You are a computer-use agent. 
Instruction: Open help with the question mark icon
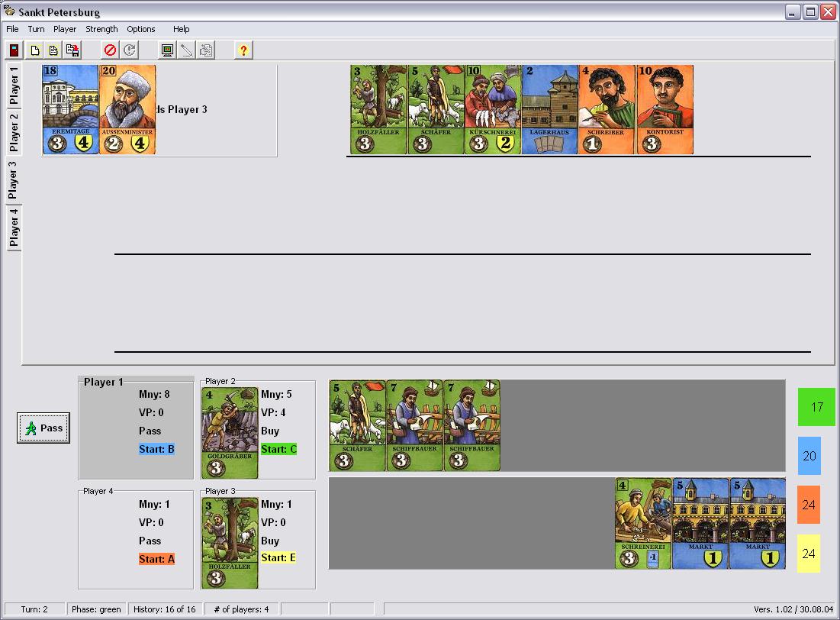(x=243, y=50)
